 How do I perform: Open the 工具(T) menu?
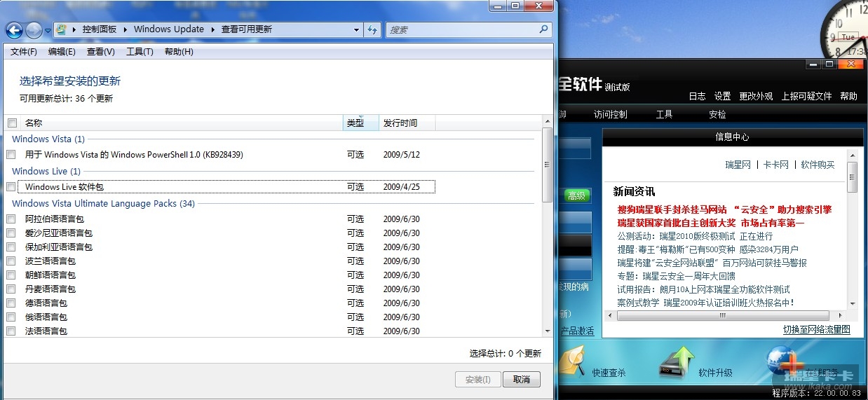coord(140,52)
